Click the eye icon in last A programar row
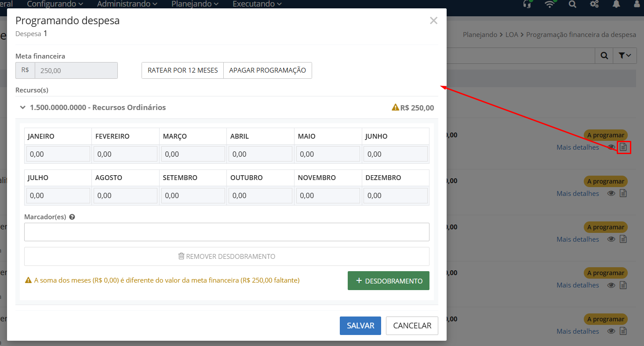 coord(611,331)
